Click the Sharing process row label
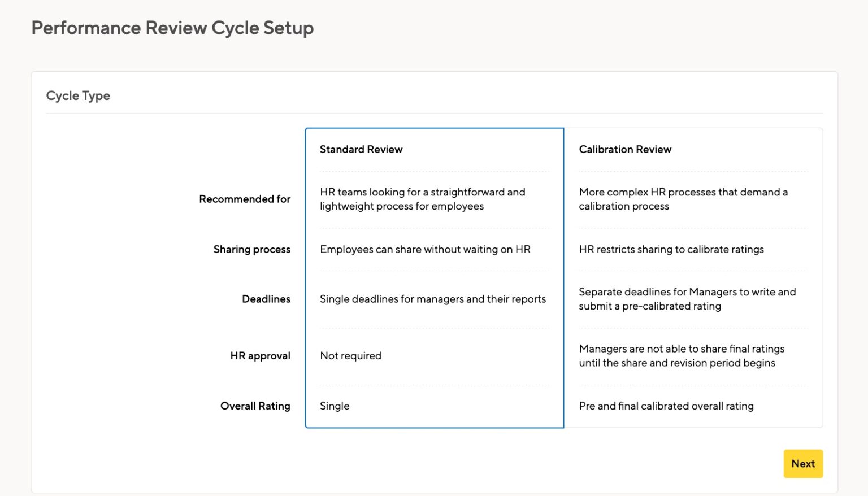 point(252,249)
